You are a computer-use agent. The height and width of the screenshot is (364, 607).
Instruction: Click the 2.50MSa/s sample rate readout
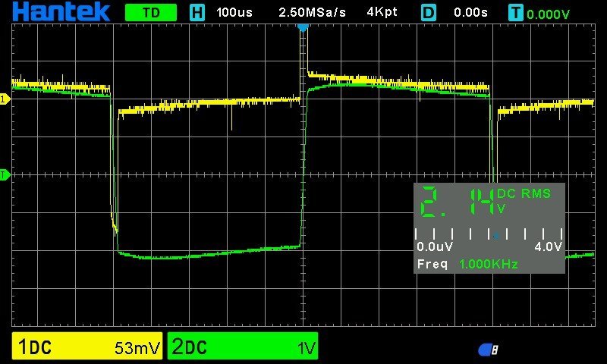(312, 13)
